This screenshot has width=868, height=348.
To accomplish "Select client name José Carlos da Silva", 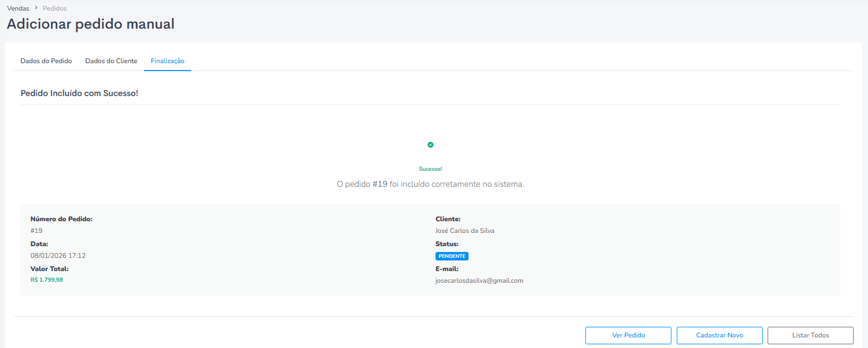I will point(465,231).
